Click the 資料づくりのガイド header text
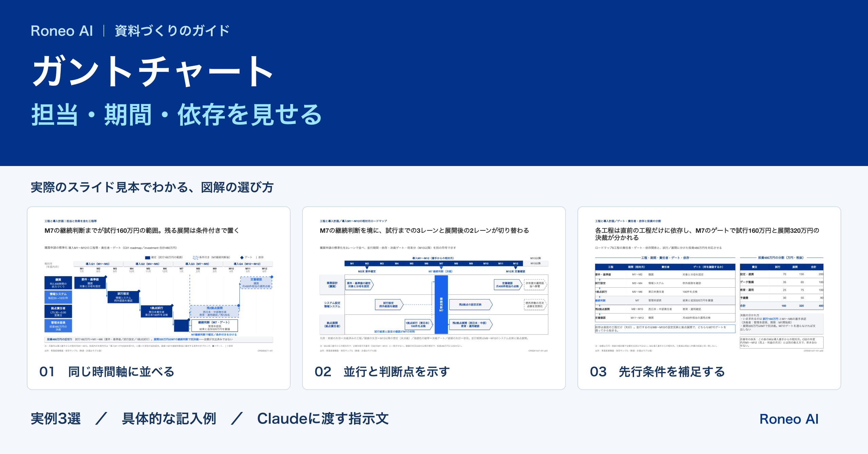 point(172,31)
